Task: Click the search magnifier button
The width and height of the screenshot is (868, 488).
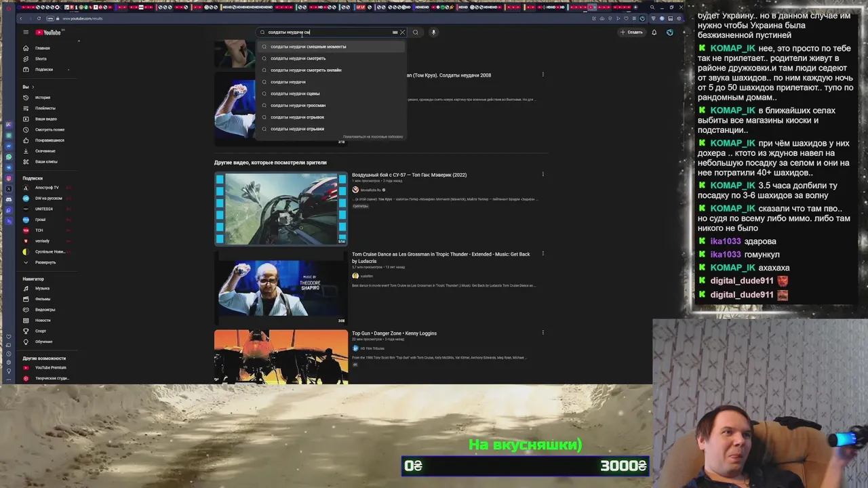Action: [416, 32]
